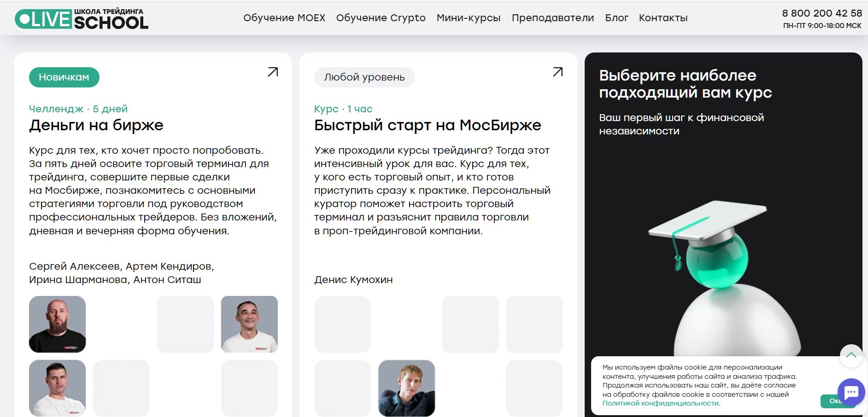This screenshot has width=868, height=417.
Task: Click Ваш первый шаг к финансовой независимости text
Action: 681,124
